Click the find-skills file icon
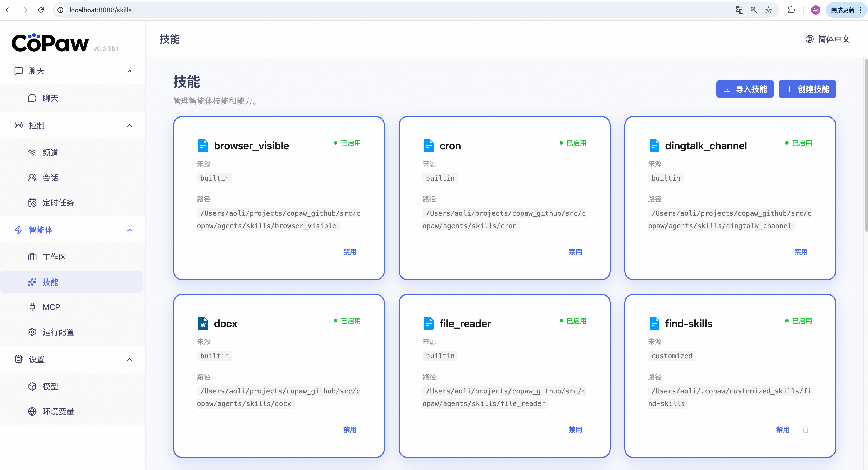This screenshot has width=868, height=470. click(x=654, y=324)
